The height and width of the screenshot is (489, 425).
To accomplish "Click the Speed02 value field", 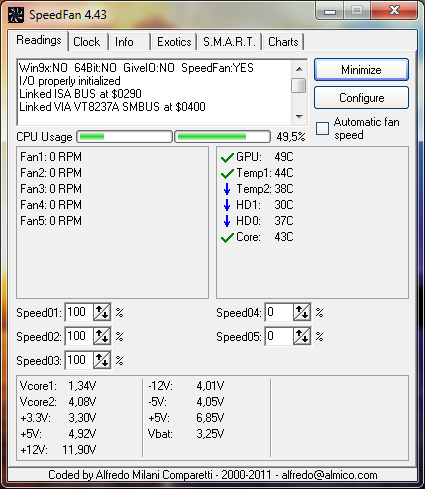I will click(x=79, y=336).
